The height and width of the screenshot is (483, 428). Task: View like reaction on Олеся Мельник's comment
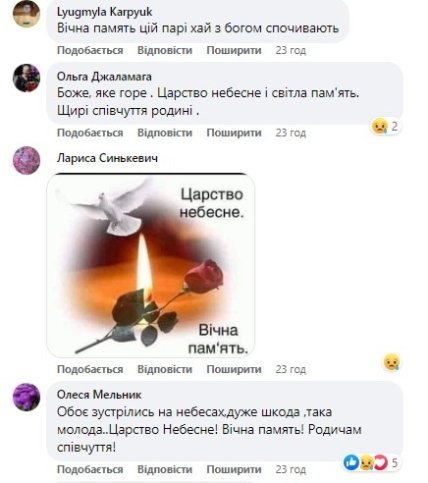tap(351, 463)
